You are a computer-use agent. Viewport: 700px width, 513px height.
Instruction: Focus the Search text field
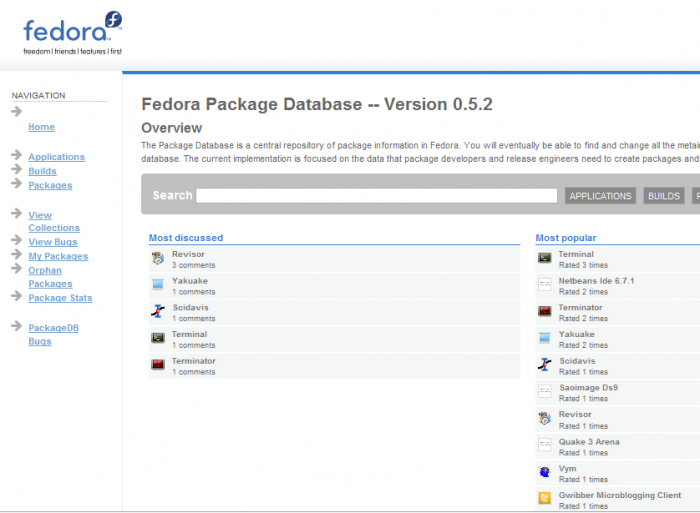click(x=376, y=196)
